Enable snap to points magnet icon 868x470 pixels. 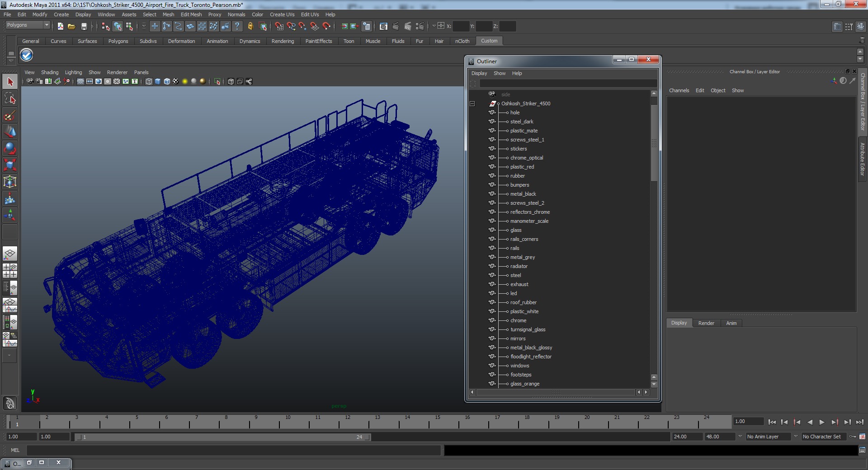click(302, 26)
